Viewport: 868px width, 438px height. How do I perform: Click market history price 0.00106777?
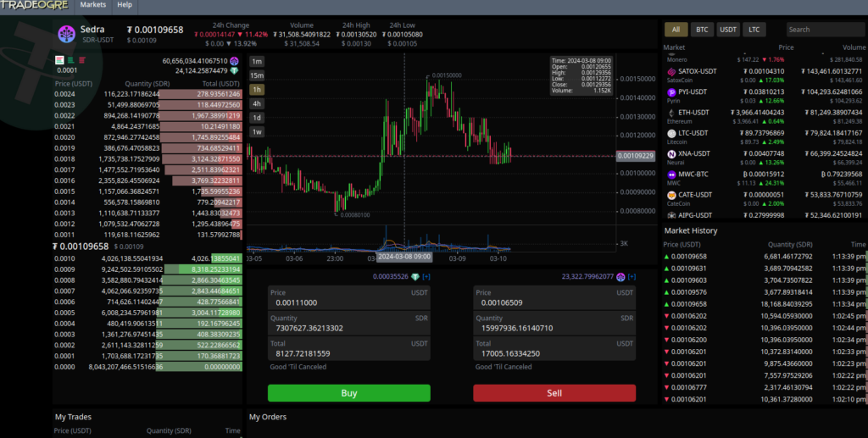click(688, 388)
